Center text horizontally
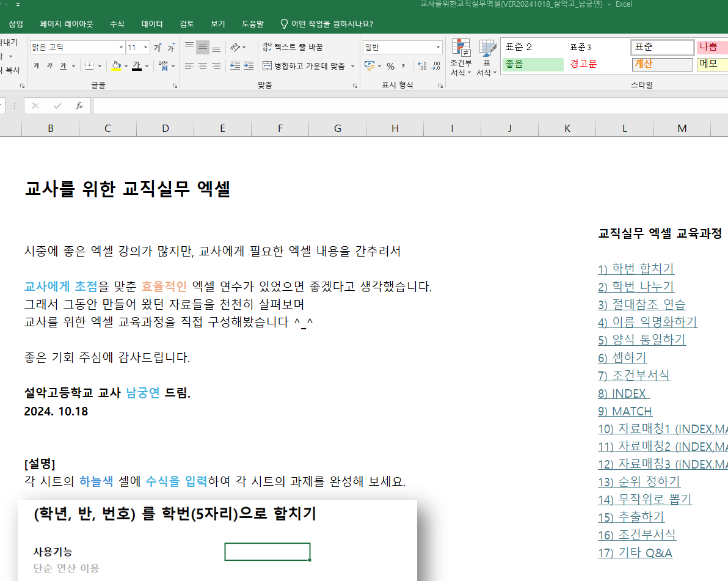 [203, 66]
